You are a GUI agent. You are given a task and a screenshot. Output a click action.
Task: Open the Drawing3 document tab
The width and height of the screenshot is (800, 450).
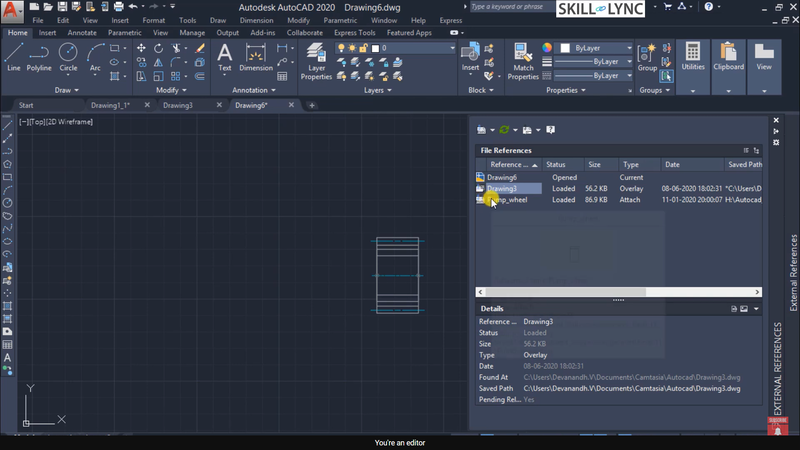pyautogui.click(x=177, y=105)
